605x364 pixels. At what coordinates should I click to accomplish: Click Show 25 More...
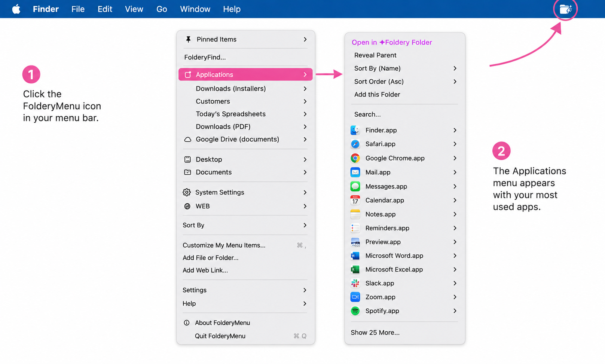[x=375, y=333]
